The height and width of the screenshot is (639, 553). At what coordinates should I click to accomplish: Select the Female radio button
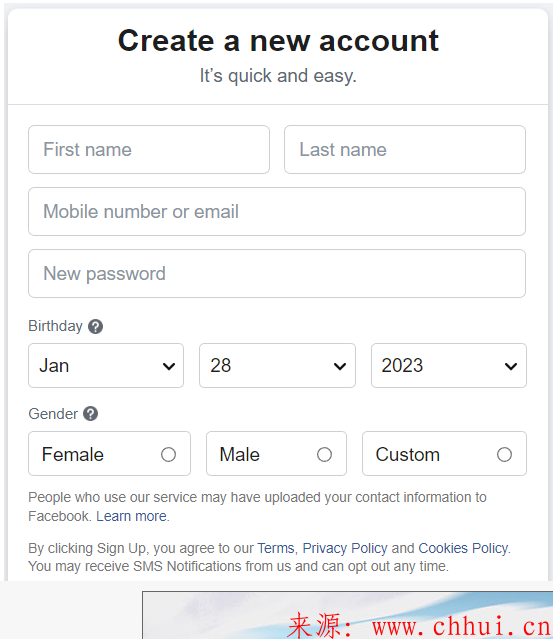tap(168, 454)
